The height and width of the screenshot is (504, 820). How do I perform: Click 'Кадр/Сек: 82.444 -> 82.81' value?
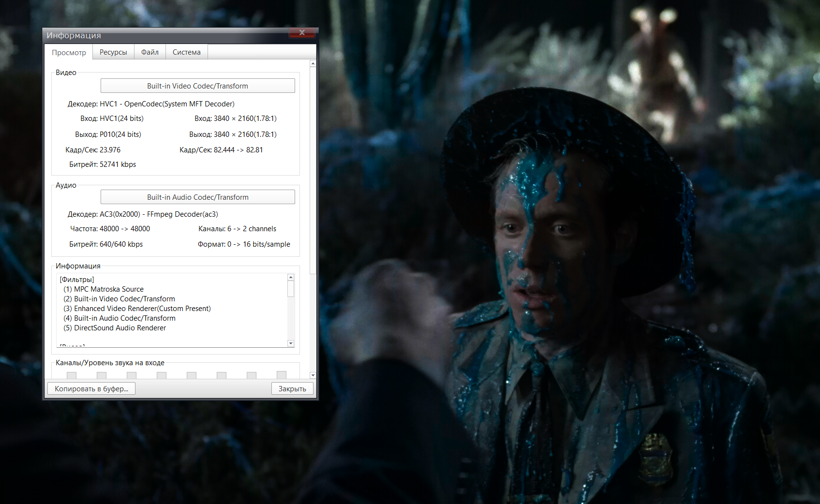tap(221, 150)
